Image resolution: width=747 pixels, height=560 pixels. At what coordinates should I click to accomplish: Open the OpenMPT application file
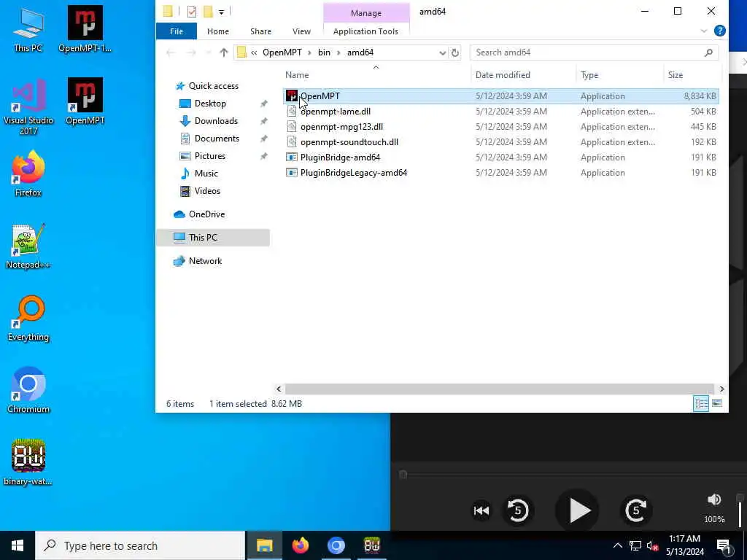pos(500,96)
